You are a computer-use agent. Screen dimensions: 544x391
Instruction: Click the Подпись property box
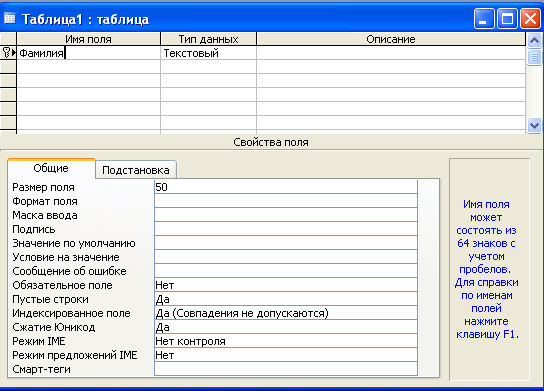pos(286,229)
